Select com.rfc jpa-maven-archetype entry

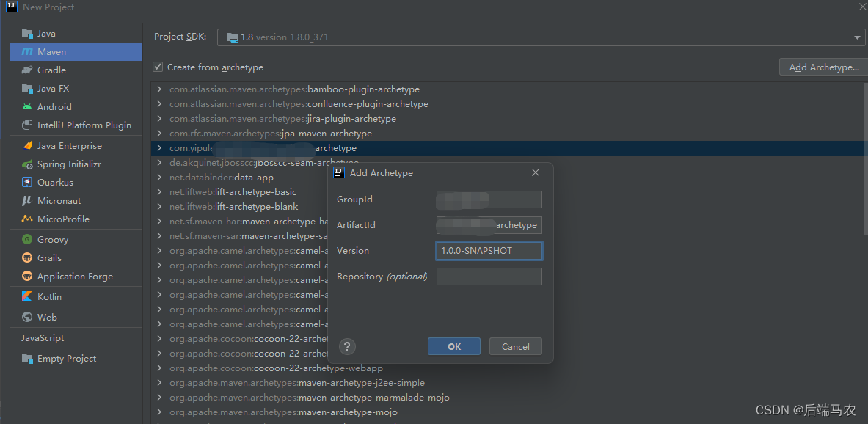271,134
